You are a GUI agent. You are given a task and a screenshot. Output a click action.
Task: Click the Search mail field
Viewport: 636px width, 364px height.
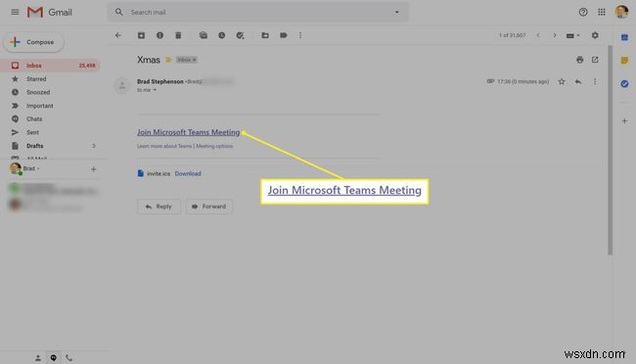[258, 12]
